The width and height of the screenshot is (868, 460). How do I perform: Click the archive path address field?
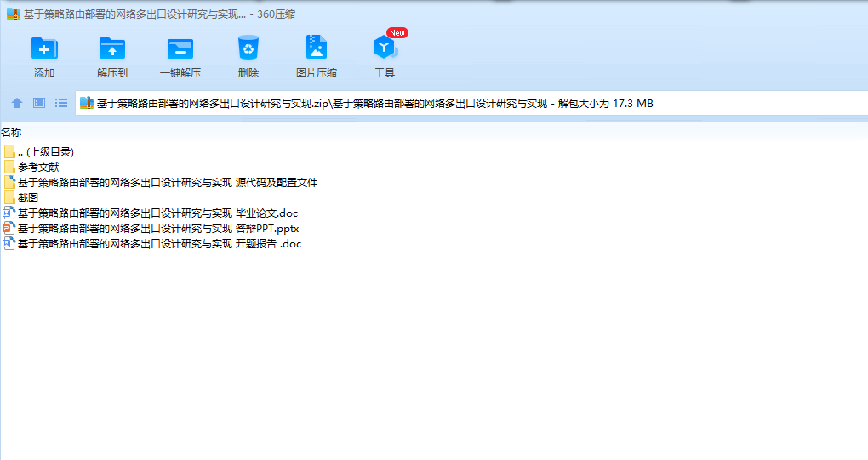coord(471,104)
